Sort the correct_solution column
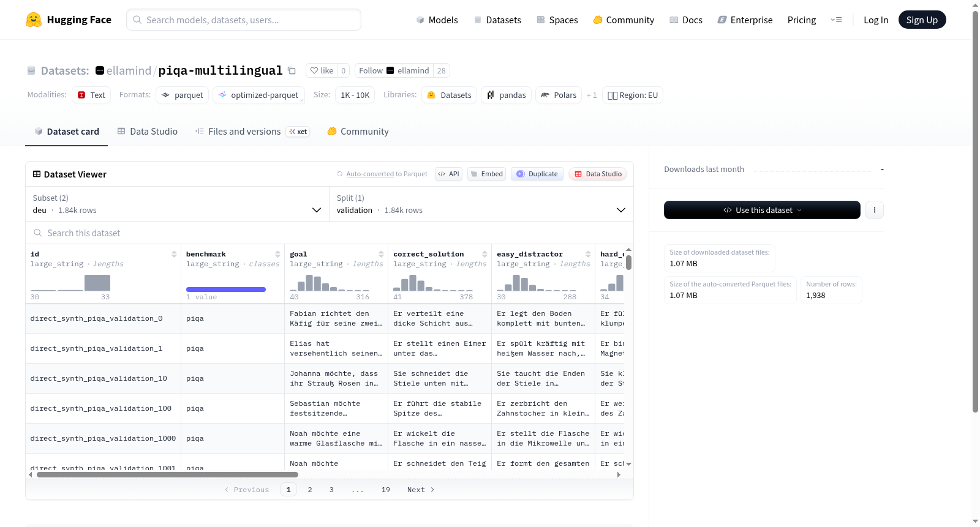This screenshot has width=980, height=527. tap(484, 254)
